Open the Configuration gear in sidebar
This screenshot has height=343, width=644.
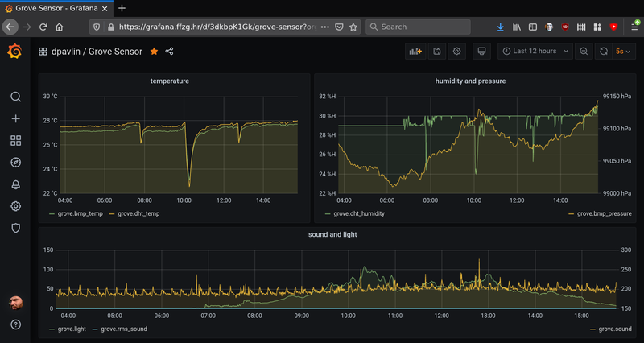click(15, 206)
